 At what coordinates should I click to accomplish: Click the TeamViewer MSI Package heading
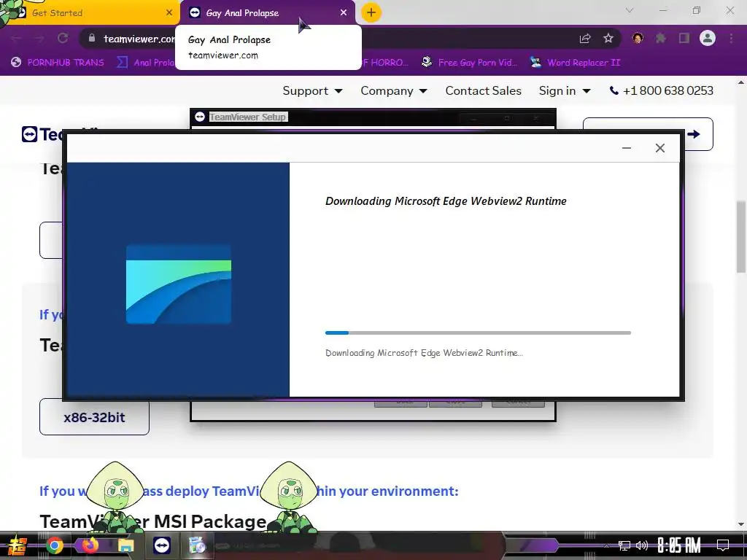[x=153, y=521]
